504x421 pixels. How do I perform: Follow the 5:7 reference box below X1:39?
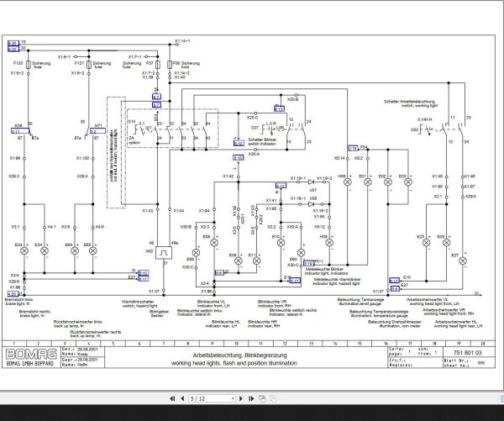(156, 96)
